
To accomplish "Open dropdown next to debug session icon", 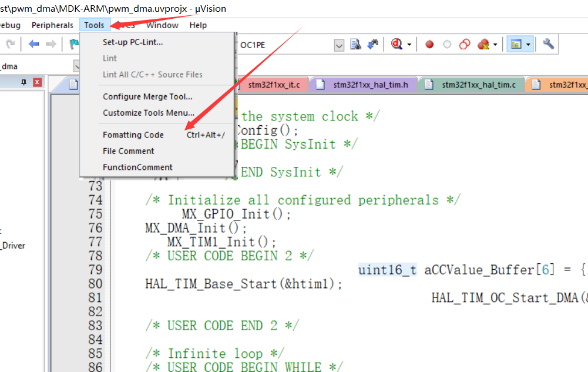I will pos(409,45).
